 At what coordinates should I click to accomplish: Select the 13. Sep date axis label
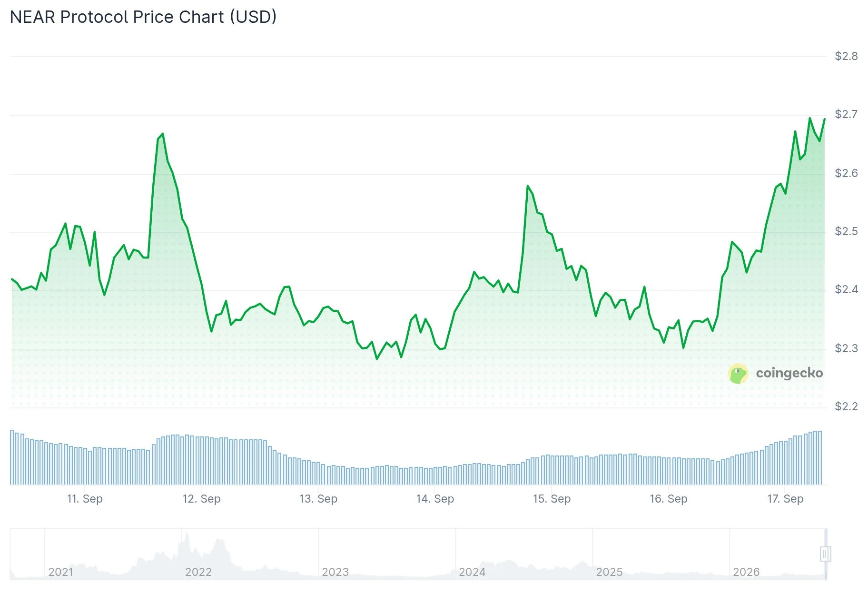point(318,498)
